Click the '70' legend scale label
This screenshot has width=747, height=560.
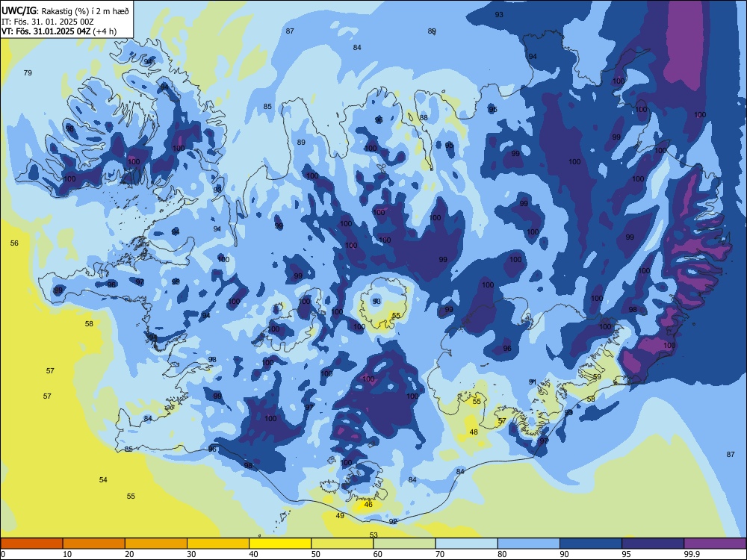[440, 554]
